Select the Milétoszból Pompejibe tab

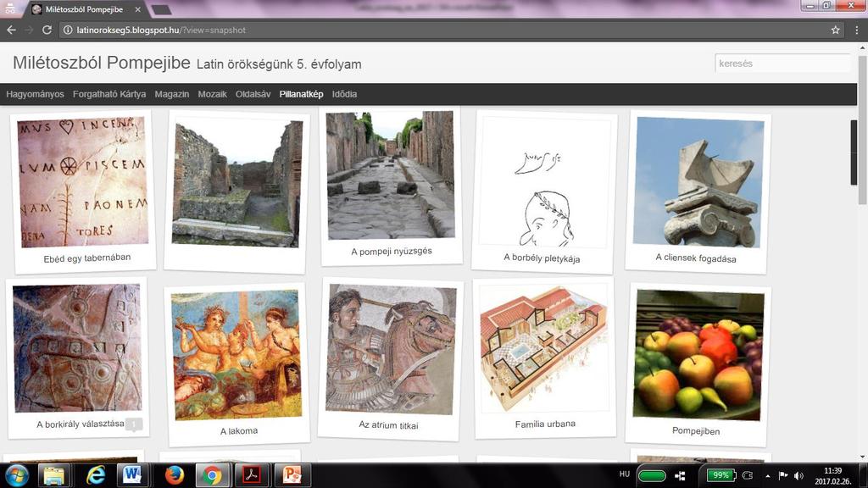click(84, 9)
